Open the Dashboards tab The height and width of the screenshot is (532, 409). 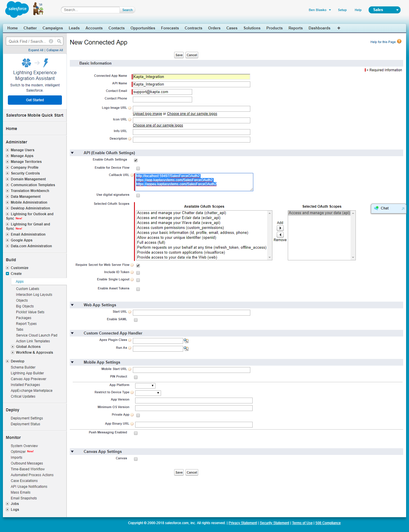pos(319,28)
